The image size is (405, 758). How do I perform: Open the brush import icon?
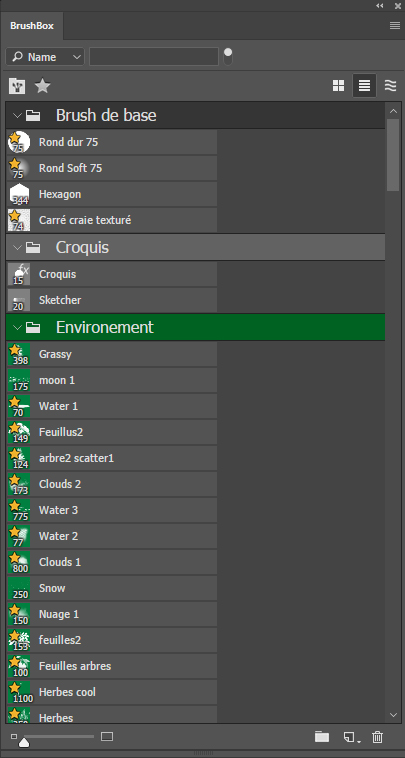pyautogui.click(x=17, y=87)
